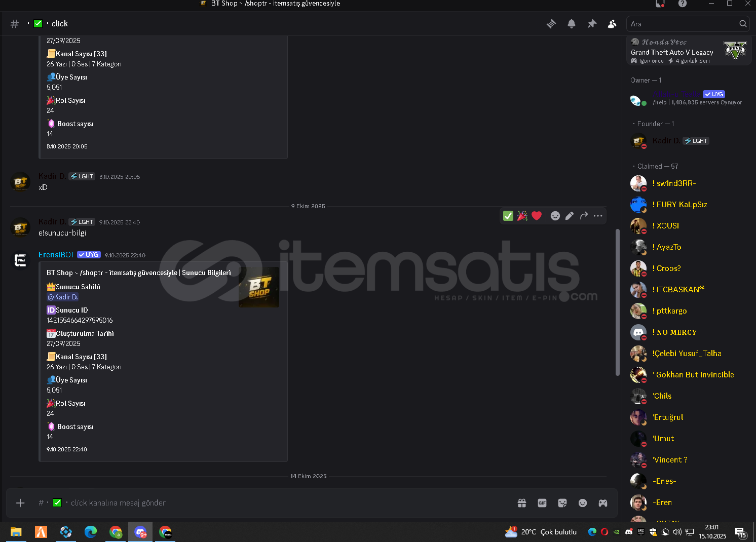Image resolution: width=756 pixels, height=542 pixels.
Task: Select member ! NO MERCY
Action: 687,332
